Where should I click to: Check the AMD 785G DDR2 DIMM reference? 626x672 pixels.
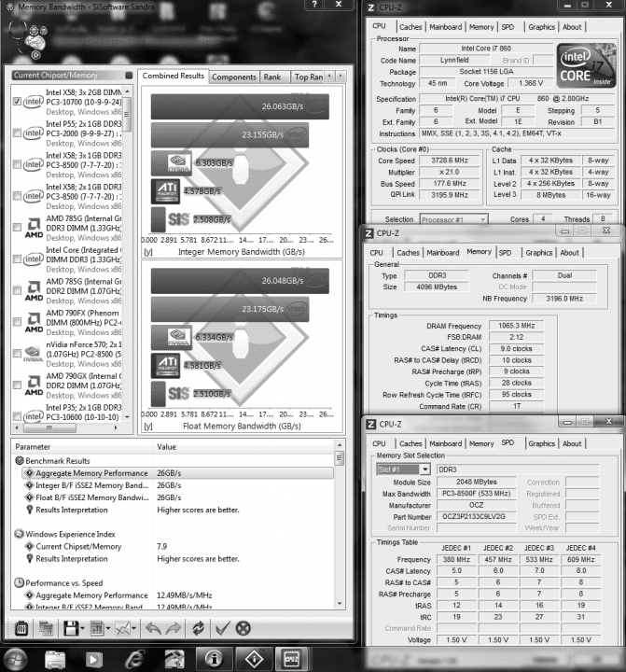pos(17,290)
